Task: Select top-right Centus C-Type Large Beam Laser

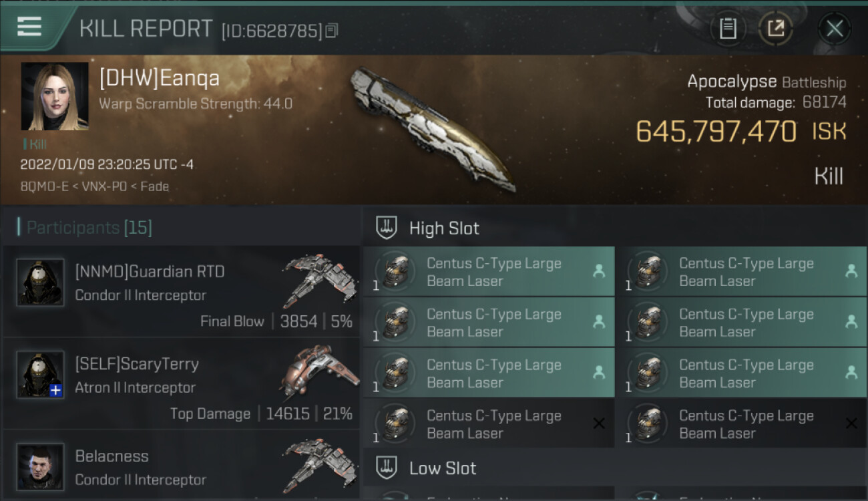Action: [x=741, y=271]
